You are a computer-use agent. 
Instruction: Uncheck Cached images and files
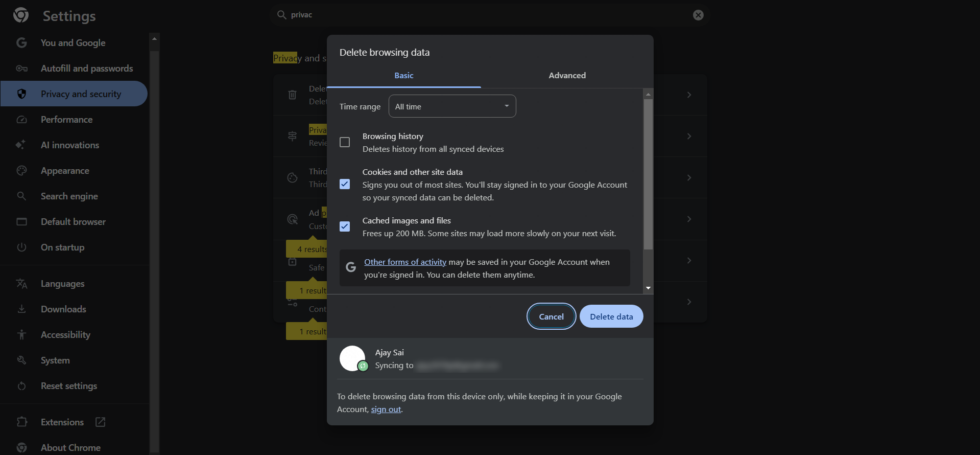[345, 226]
